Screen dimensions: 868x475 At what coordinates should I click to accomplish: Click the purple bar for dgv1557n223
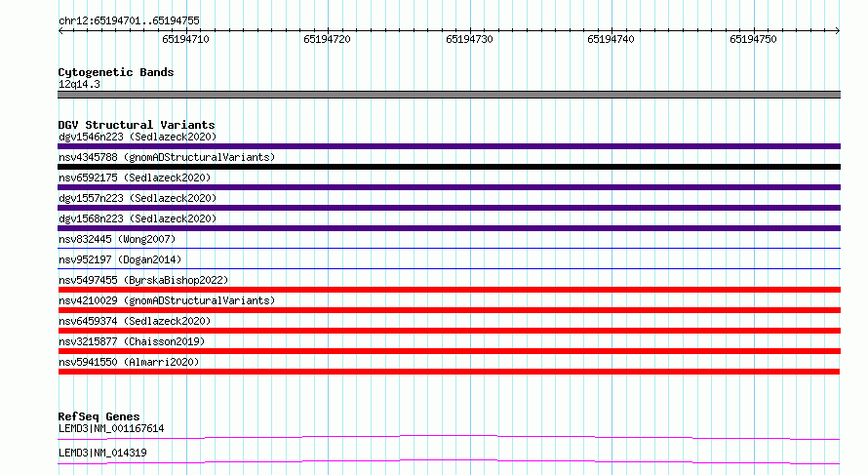pyautogui.click(x=449, y=208)
